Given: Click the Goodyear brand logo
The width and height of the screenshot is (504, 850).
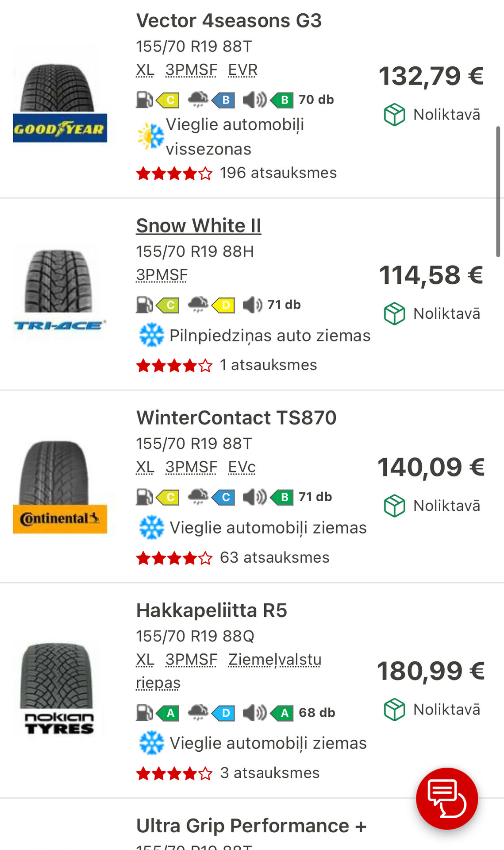Looking at the screenshot, I should pos(60,128).
